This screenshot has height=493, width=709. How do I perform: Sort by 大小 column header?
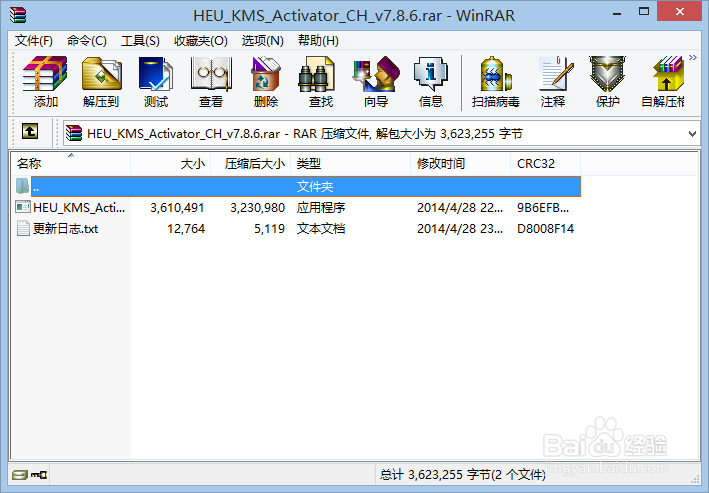[170, 164]
